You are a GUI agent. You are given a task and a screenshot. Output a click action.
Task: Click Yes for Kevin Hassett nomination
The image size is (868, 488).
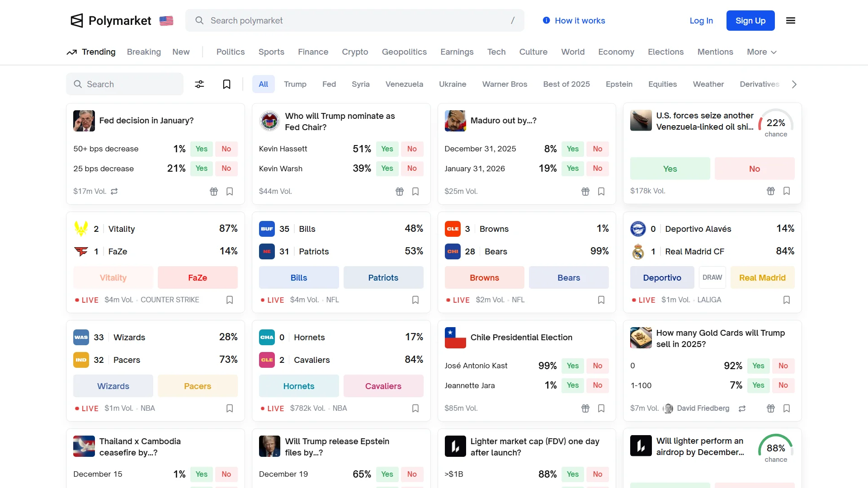(x=387, y=149)
